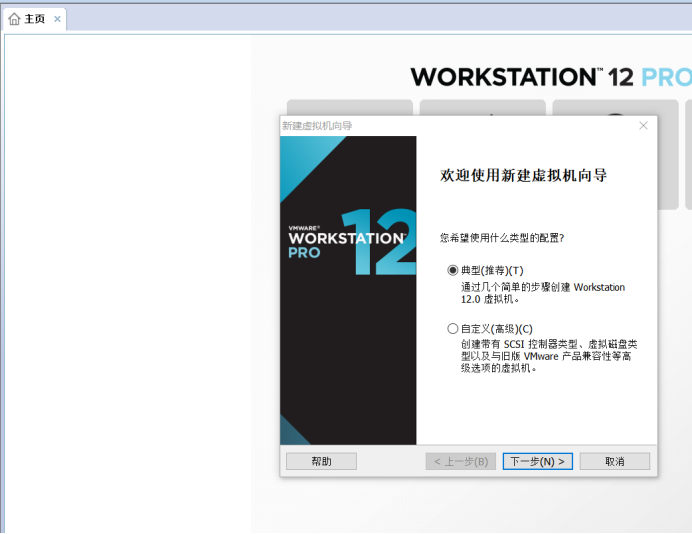
Task: Click the 自定义 option description about SCSI
Action: coord(549,356)
